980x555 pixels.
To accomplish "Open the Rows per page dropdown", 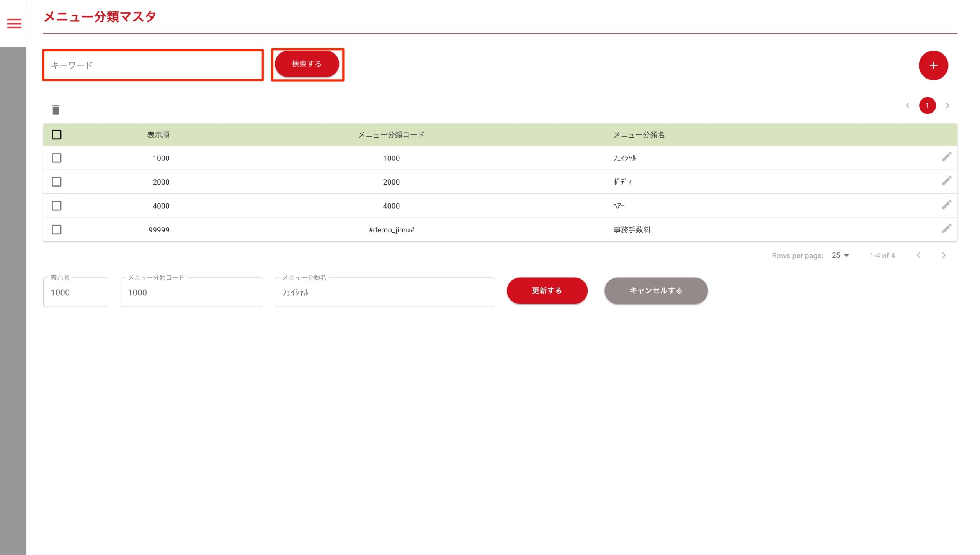I will point(840,255).
